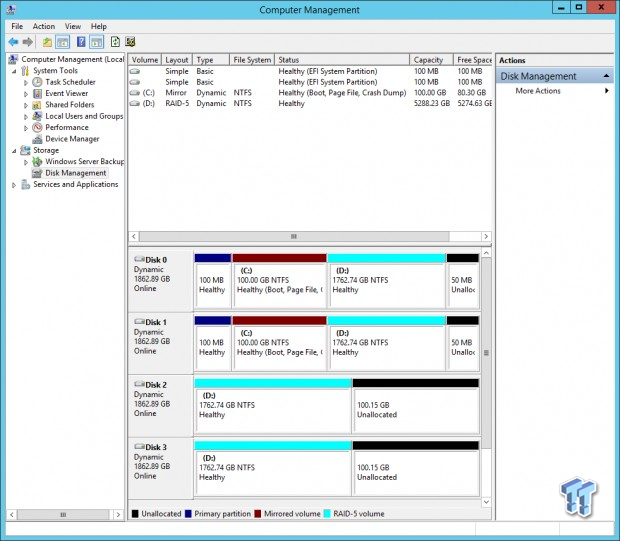620x541 pixels.
Task: Toggle the Show/Hide Console Tree icon
Action: pyautogui.click(x=62, y=42)
